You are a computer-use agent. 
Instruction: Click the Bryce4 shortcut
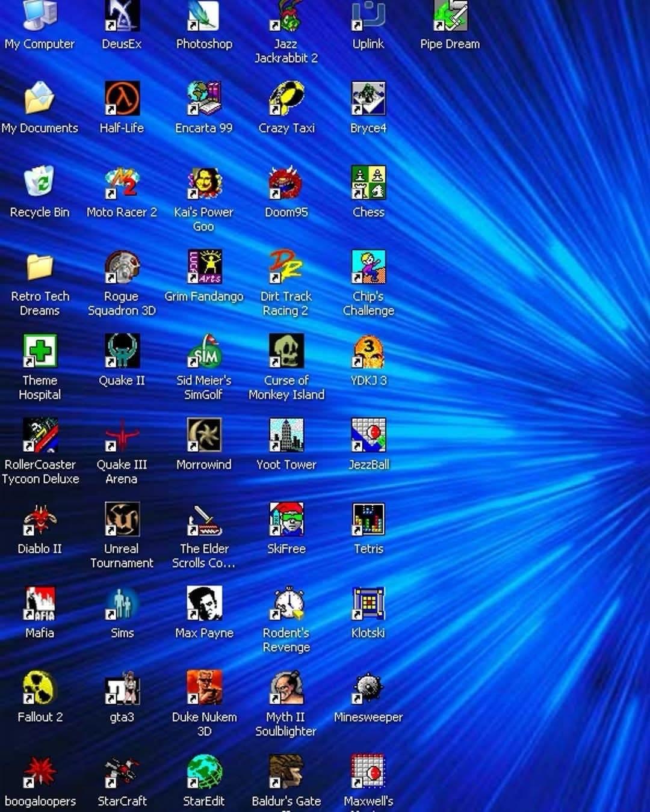point(368,98)
